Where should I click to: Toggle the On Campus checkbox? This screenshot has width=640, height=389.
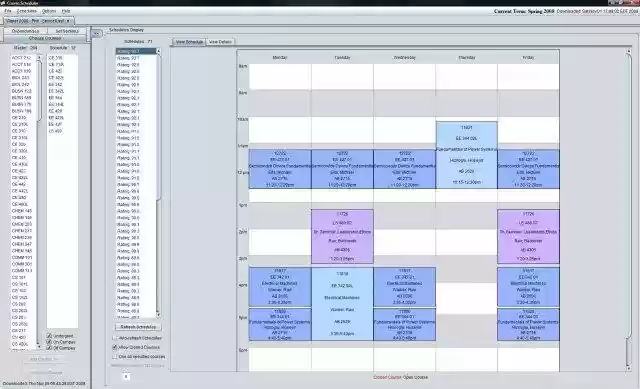pyautogui.click(x=49, y=342)
